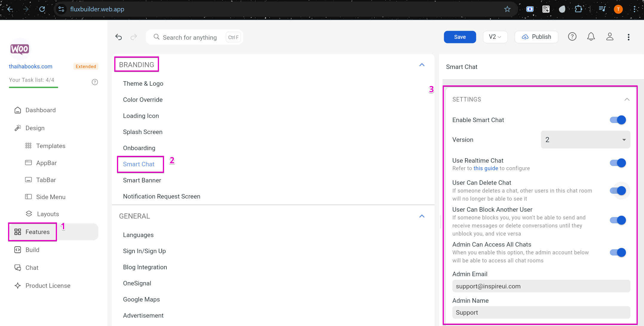
Task: Toggle User Can Delete Chat off
Action: point(618,190)
